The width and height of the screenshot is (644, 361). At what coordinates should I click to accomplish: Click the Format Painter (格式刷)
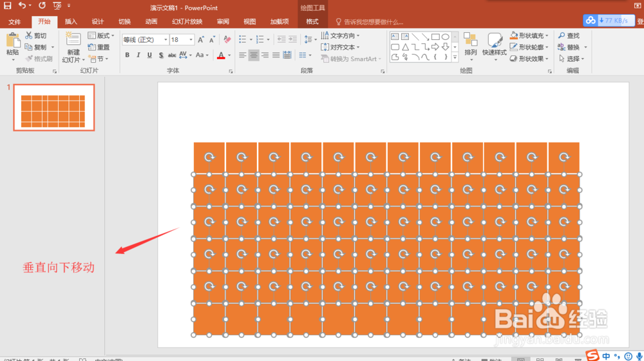(39, 59)
